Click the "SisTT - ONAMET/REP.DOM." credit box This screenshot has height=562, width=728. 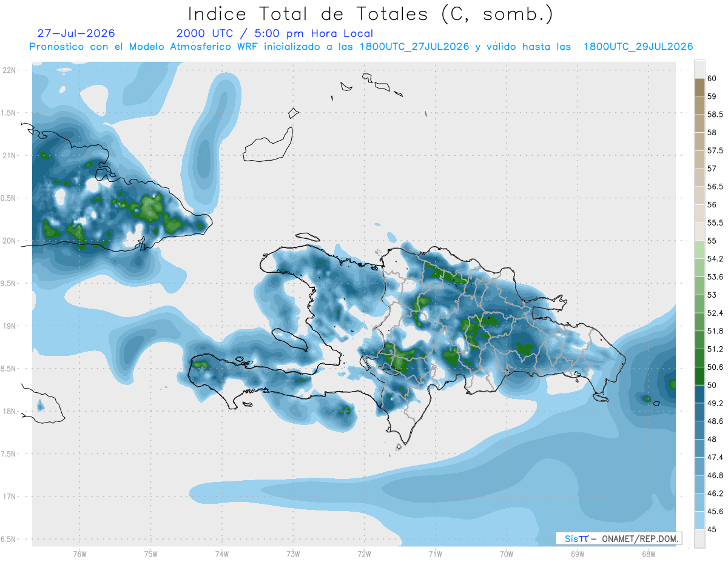[618, 538]
